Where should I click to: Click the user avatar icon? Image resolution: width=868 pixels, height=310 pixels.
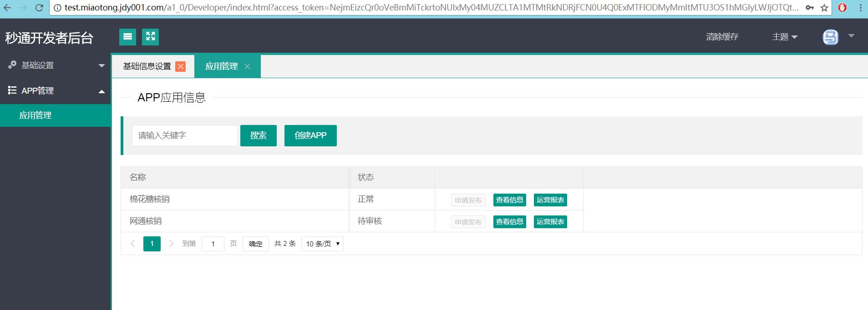point(830,37)
